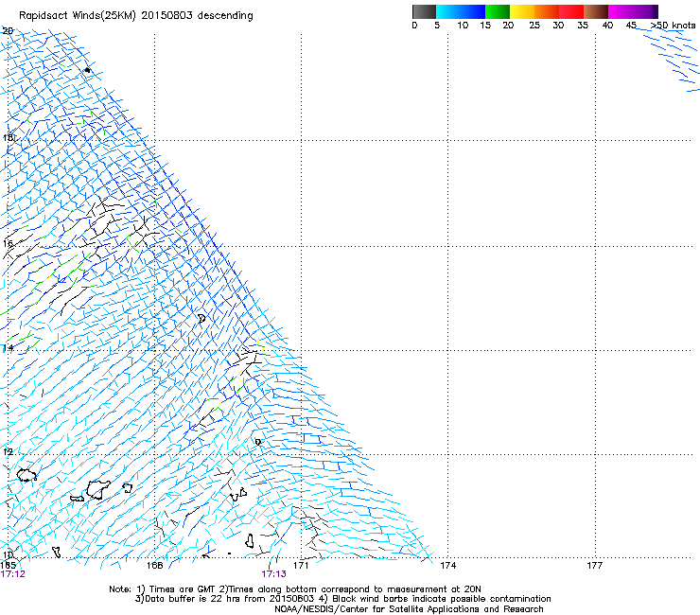Click the '14' latitude label
700x615 pixels.
pos(8,347)
